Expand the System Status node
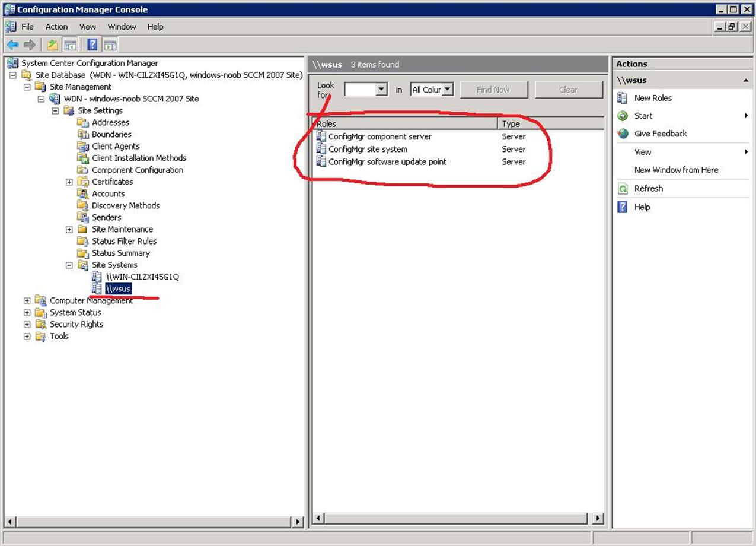The width and height of the screenshot is (756, 546). click(x=27, y=312)
